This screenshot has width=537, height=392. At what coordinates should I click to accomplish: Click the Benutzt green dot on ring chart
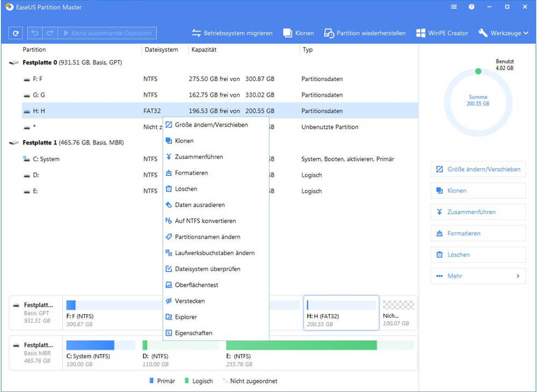(x=478, y=71)
